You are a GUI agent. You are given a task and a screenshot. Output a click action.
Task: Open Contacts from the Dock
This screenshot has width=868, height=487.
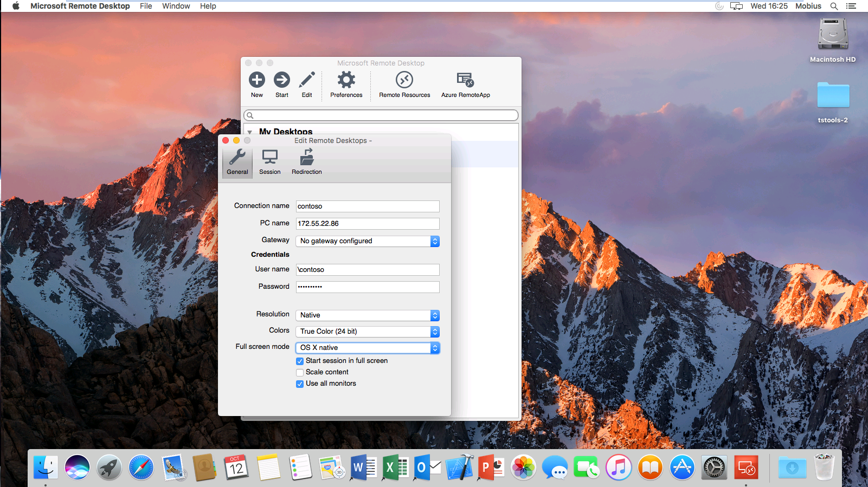click(x=204, y=467)
